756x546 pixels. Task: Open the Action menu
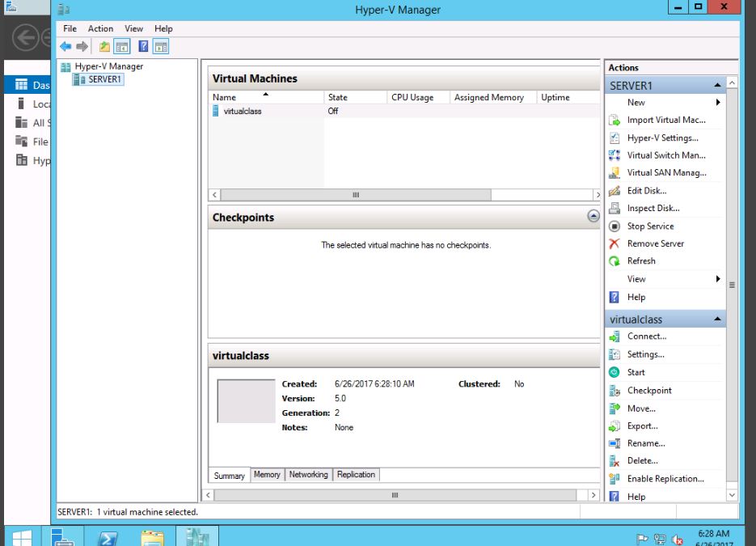pyautogui.click(x=100, y=28)
